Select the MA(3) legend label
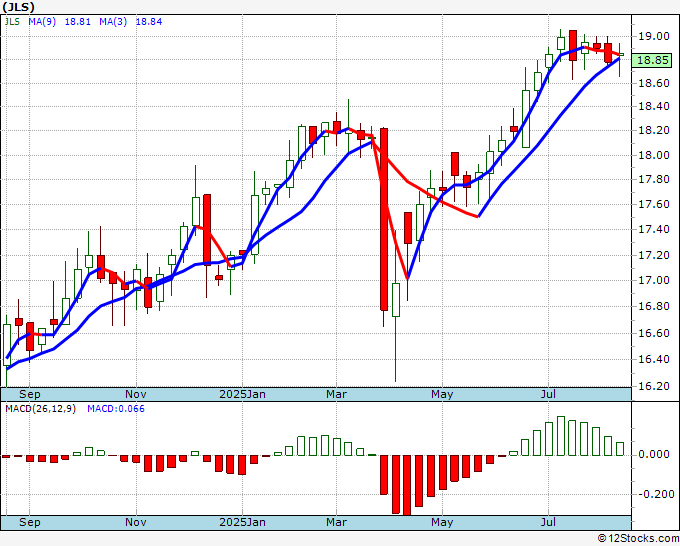The image size is (680, 546). pyautogui.click(x=113, y=21)
